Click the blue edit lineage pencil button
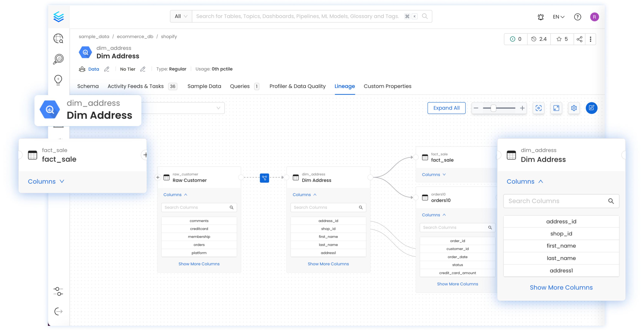This screenshot has height=331, width=644. [x=592, y=108]
